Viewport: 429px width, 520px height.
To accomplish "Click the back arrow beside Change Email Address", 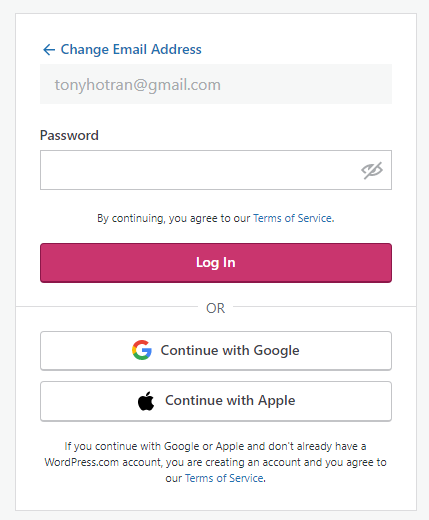I will [x=49, y=50].
